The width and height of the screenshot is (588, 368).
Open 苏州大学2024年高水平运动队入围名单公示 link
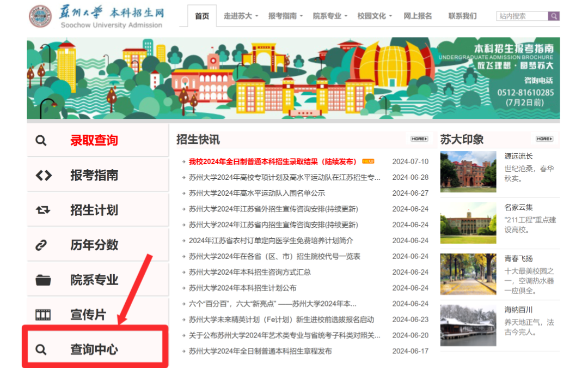point(257,193)
